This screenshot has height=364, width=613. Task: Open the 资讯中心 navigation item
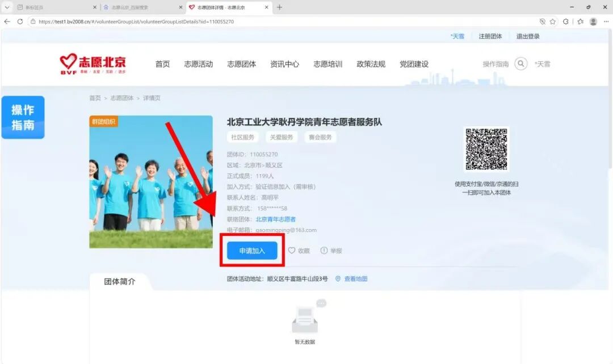click(284, 64)
